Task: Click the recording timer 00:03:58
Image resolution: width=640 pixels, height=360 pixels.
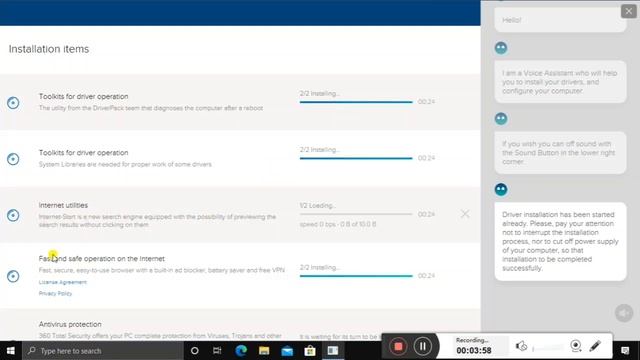Action: pos(473,350)
